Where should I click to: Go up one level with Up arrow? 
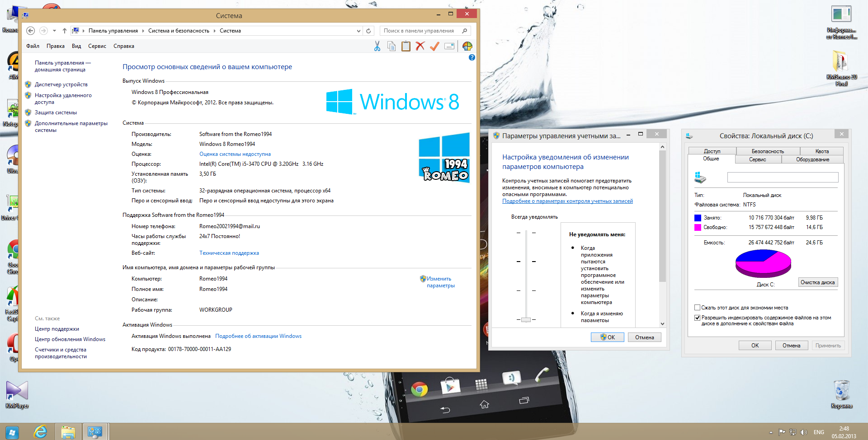pos(65,31)
